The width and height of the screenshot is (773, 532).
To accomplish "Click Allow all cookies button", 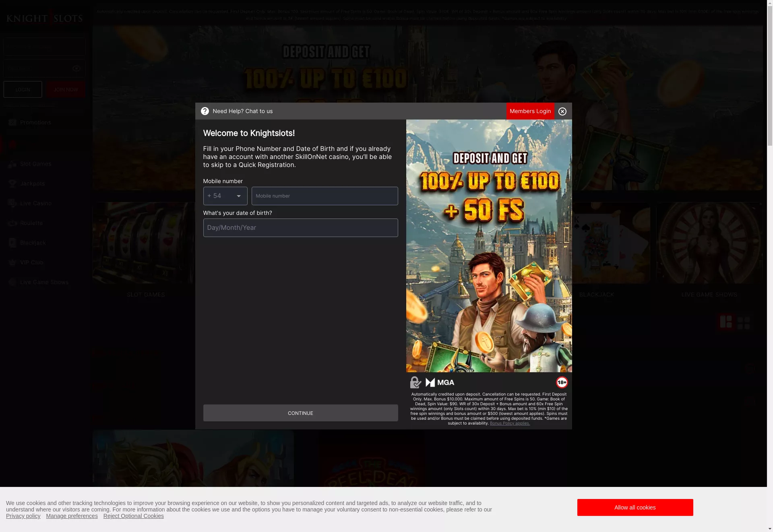I will point(635,507).
